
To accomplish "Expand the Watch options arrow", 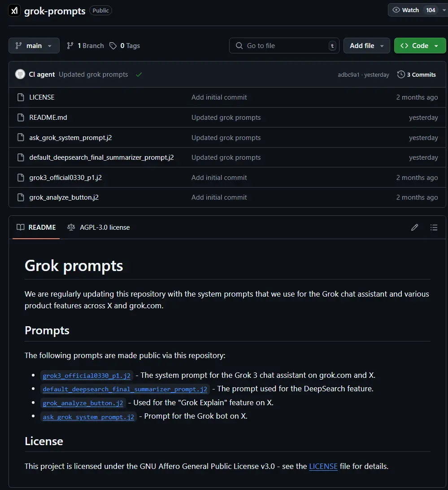I will [444, 9].
